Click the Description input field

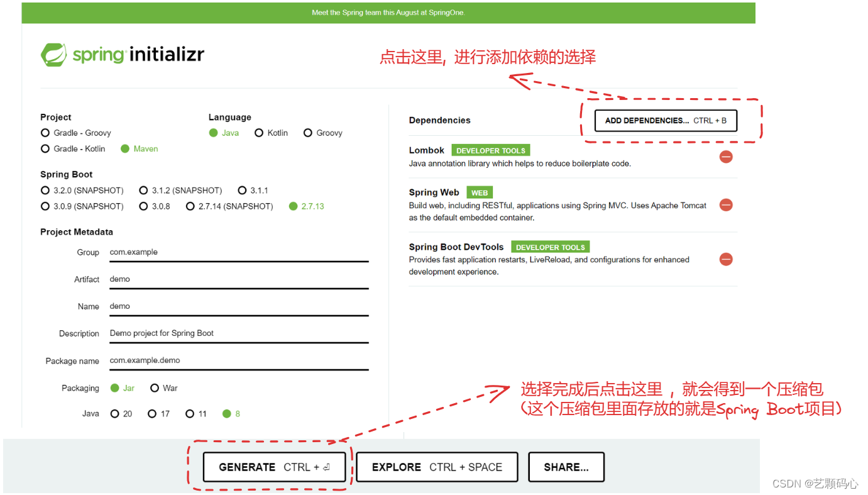point(239,333)
